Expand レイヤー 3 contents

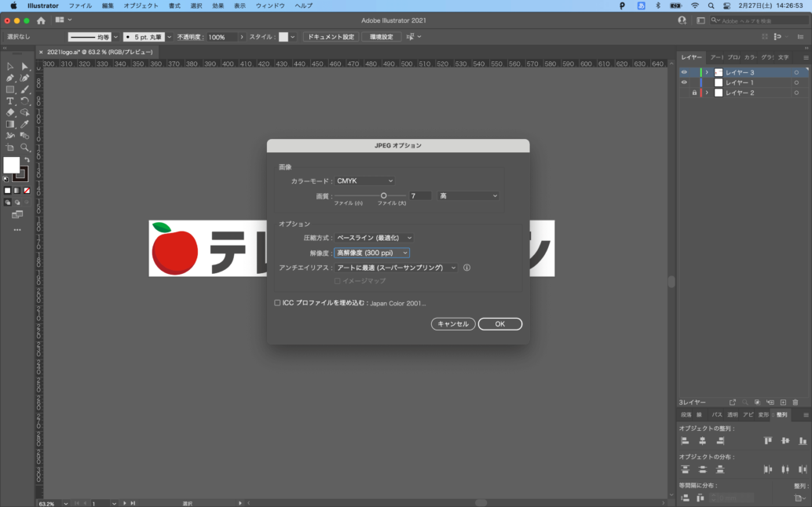click(706, 72)
